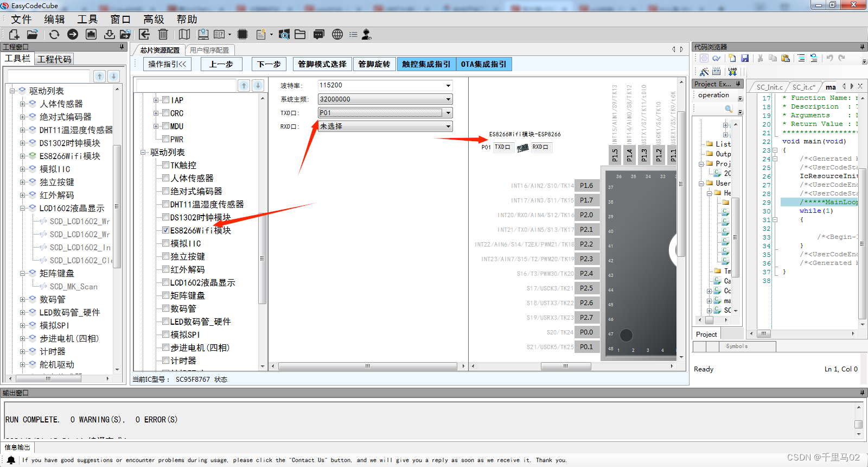Collapse LCD1602液晶显示 in the left toolbox tree
868x467 pixels.
(23, 208)
